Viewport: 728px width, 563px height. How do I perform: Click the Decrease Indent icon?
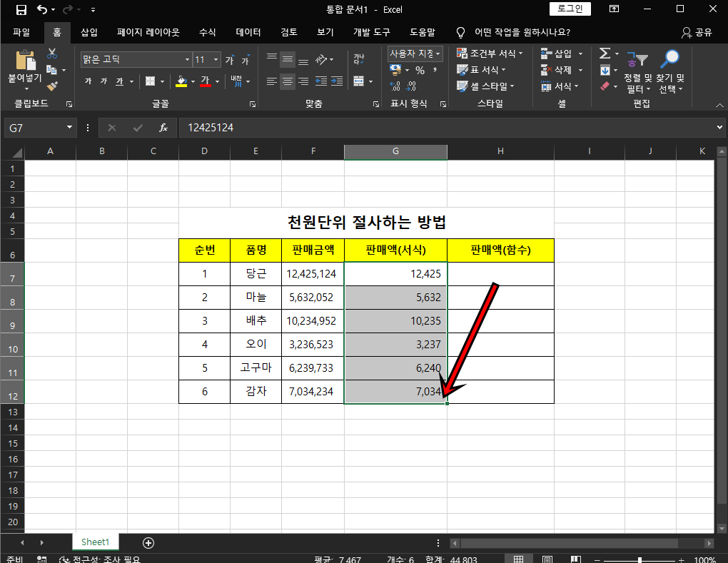click(x=321, y=81)
